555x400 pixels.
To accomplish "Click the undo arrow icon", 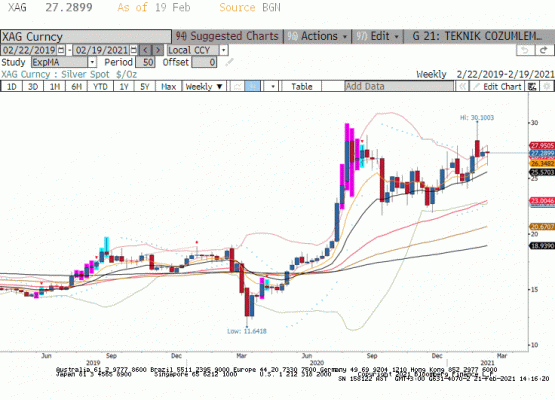I will tap(525, 50).
